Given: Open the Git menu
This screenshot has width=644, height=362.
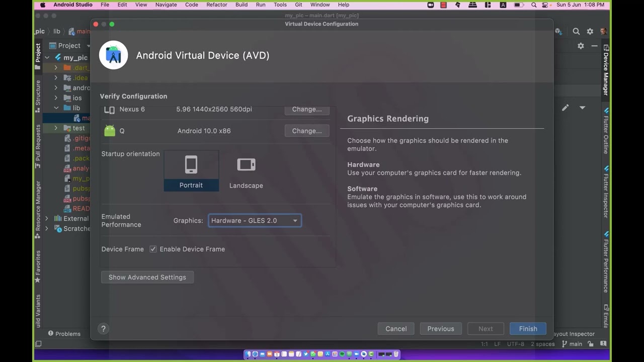Looking at the screenshot, I should [298, 5].
